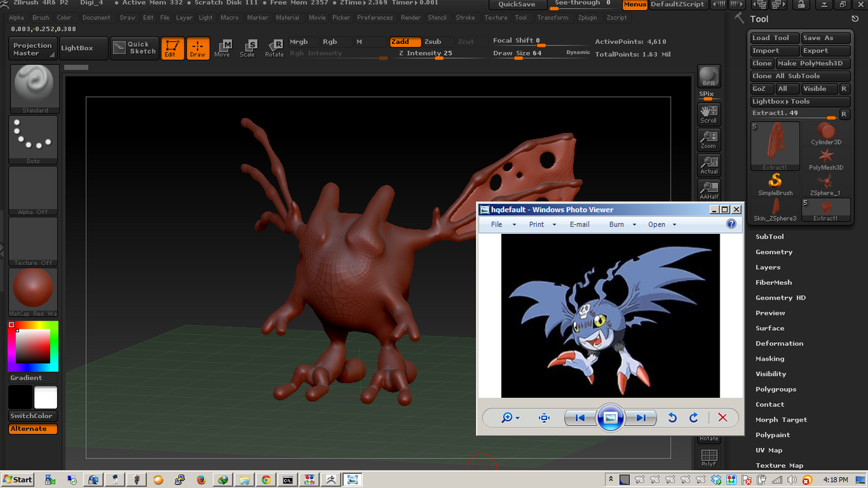This screenshot has width=868, height=488.
Task: Expand the Polypaint section
Action: [x=772, y=435]
